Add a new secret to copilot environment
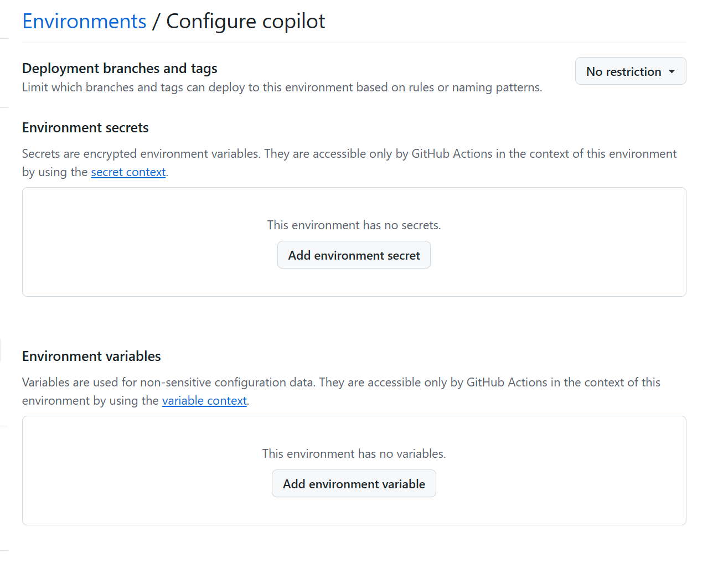The width and height of the screenshot is (728, 568). 354,255
